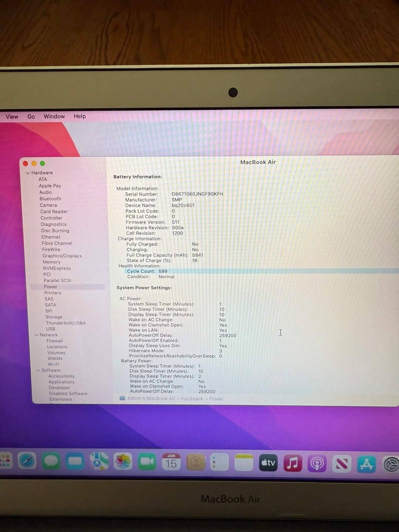Select SATA in sidebar
Screen dimensions: 399x532
[50, 305]
